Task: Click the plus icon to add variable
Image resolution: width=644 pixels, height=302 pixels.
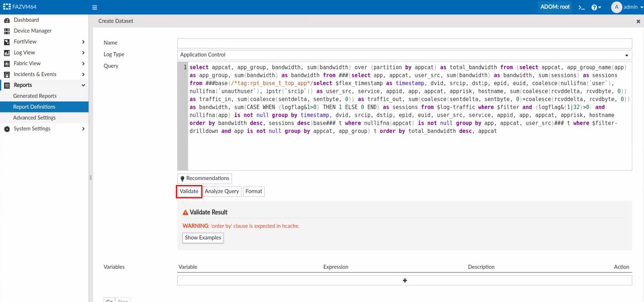Action: tap(405, 281)
